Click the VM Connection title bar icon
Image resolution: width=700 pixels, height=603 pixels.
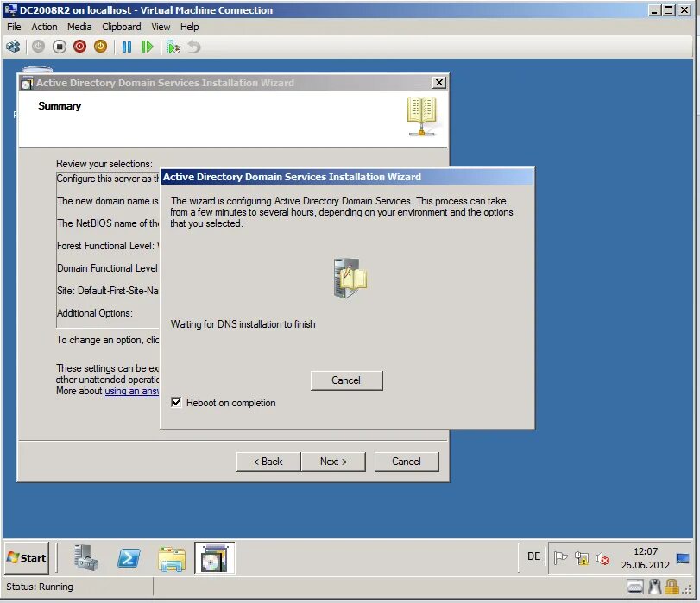tap(10, 9)
